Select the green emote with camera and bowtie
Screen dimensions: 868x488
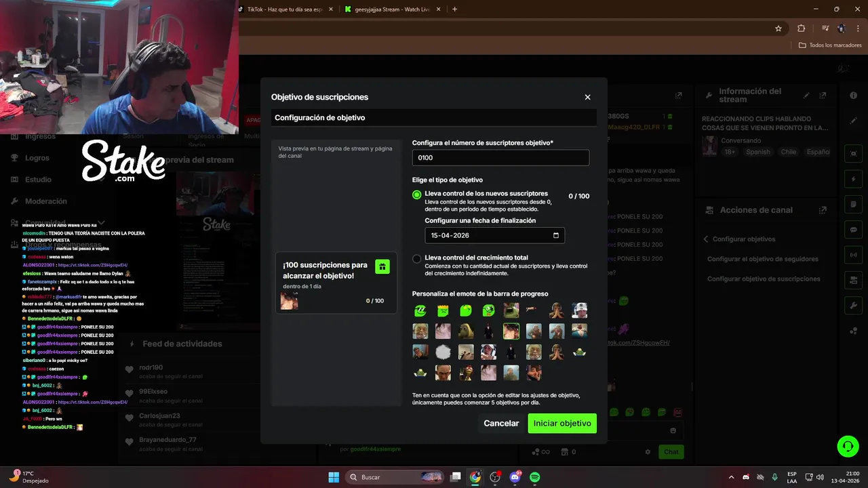[x=488, y=311]
